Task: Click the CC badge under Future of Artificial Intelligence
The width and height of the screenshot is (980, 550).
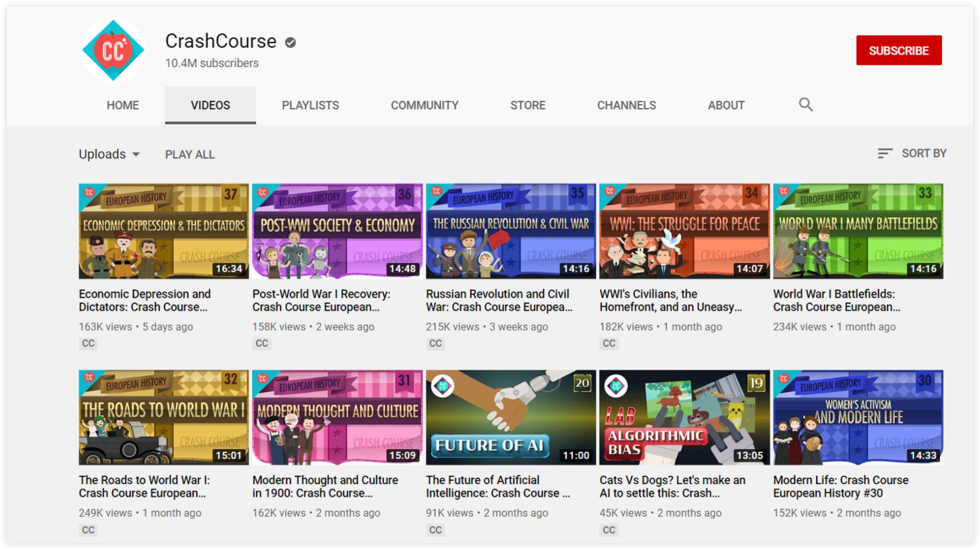Action: [x=435, y=530]
